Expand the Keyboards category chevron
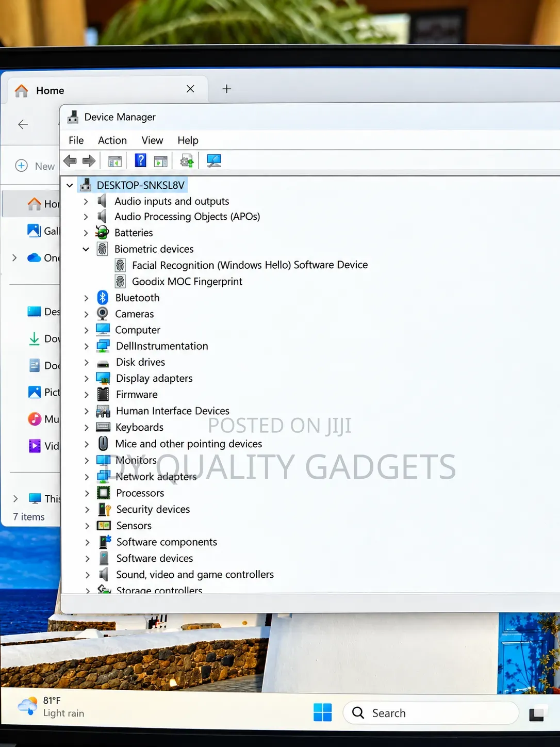Image resolution: width=560 pixels, height=747 pixels. [x=87, y=428]
